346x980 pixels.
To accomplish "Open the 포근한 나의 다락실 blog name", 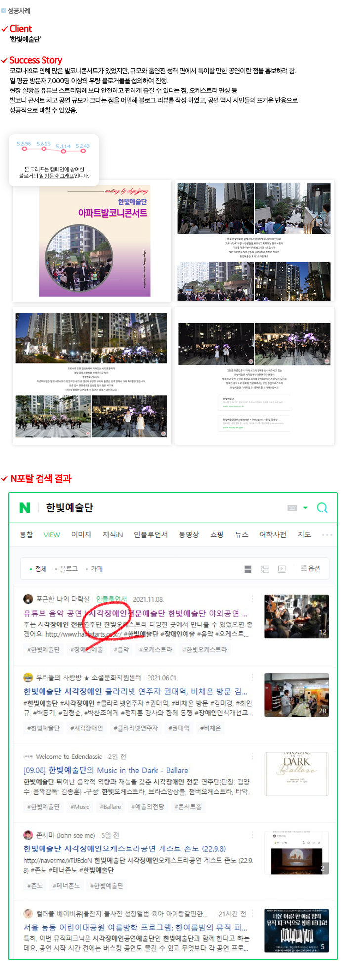I will click(x=63, y=599).
